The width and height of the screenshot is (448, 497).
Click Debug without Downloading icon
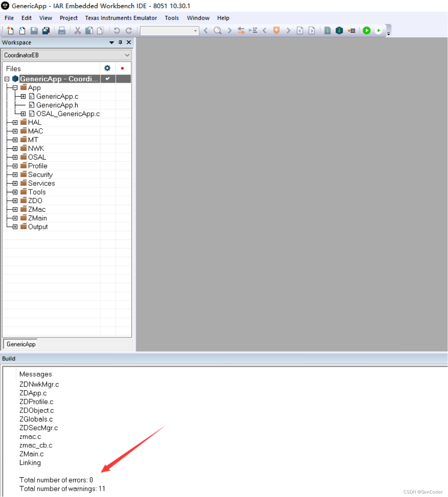(x=379, y=31)
